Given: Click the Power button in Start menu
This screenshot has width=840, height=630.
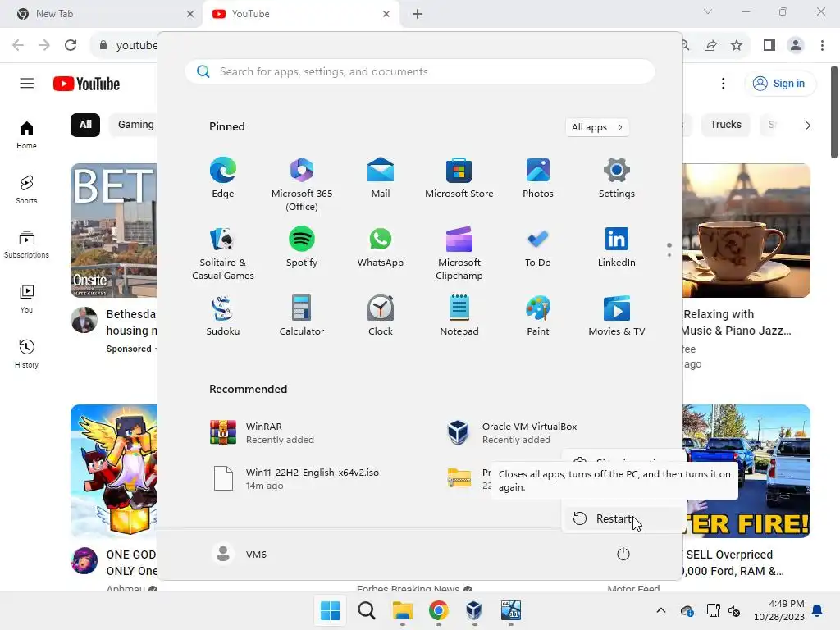Looking at the screenshot, I should (623, 554).
